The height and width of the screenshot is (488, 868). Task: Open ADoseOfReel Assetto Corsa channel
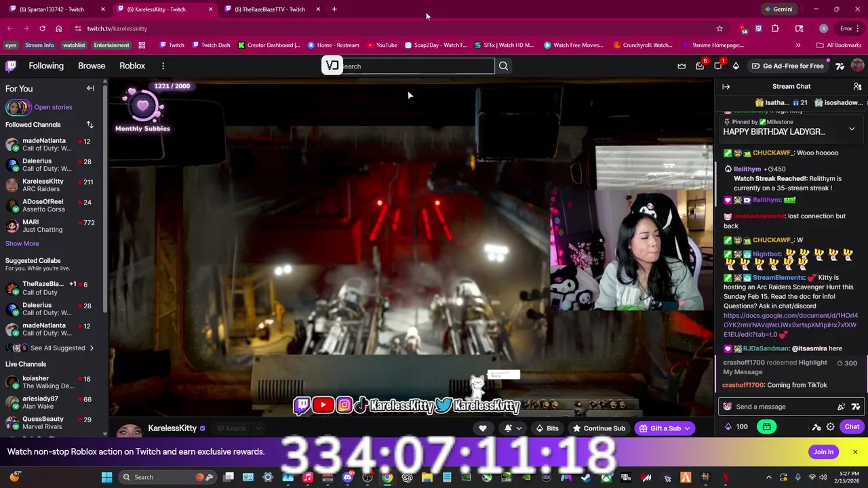click(52, 205)
